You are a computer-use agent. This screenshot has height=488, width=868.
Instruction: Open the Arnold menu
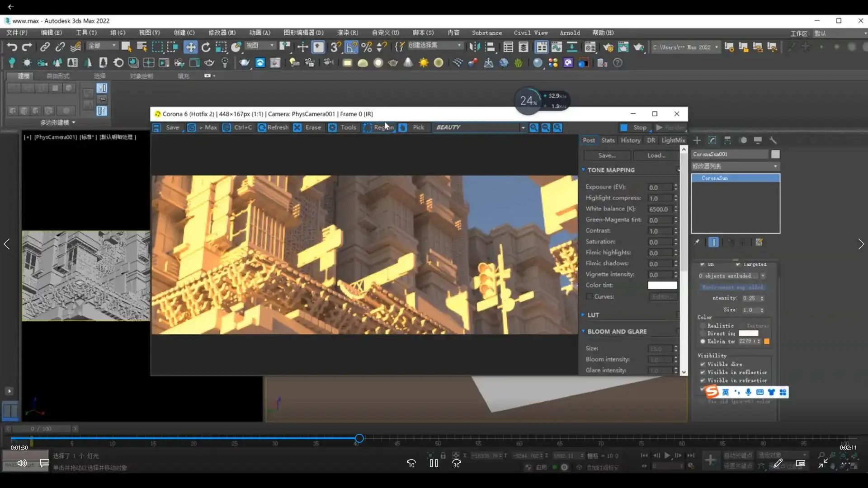coord(570,33)
